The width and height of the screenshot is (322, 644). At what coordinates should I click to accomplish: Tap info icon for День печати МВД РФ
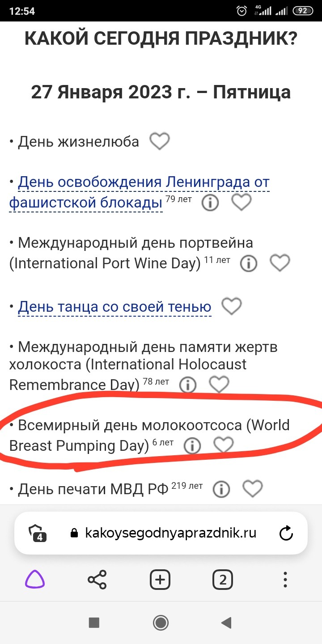[221, 489]
